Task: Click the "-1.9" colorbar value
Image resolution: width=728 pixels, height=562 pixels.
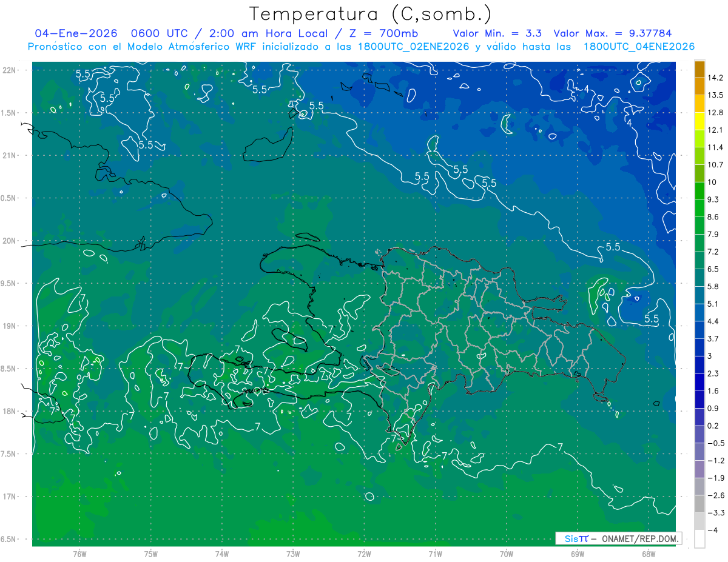Action: click(716, 478)
